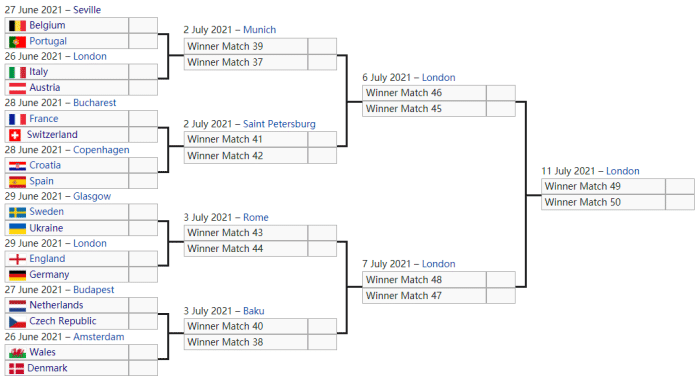Click the score box beside France
Screen dimensions: 700x378
(x=143, y=119)
